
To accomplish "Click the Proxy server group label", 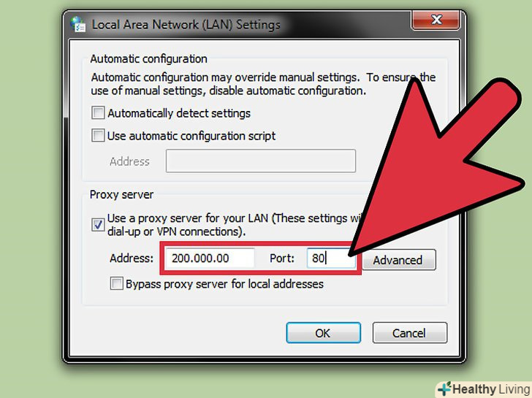I will [x=121, y=194].
